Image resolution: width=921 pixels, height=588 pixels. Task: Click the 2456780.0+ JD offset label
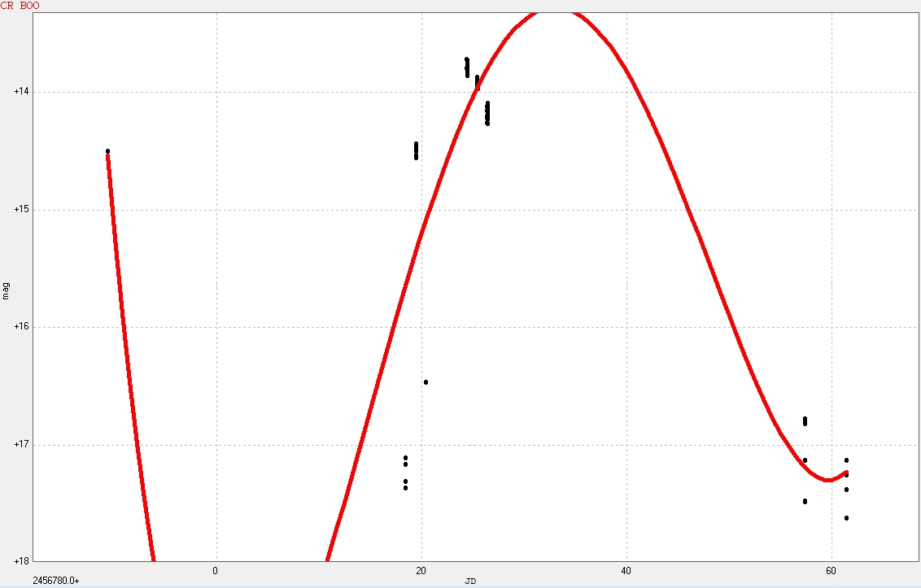tap(56, 581)
